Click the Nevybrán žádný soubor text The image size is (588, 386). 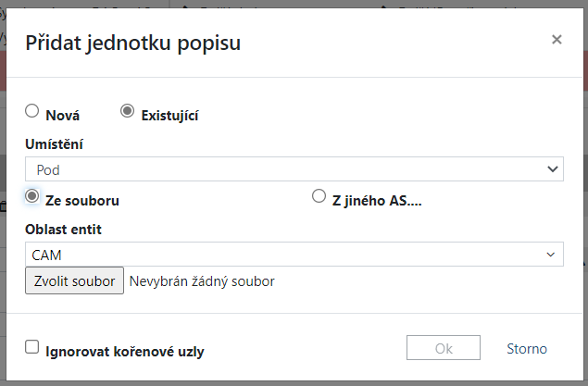tap(202, 280)
